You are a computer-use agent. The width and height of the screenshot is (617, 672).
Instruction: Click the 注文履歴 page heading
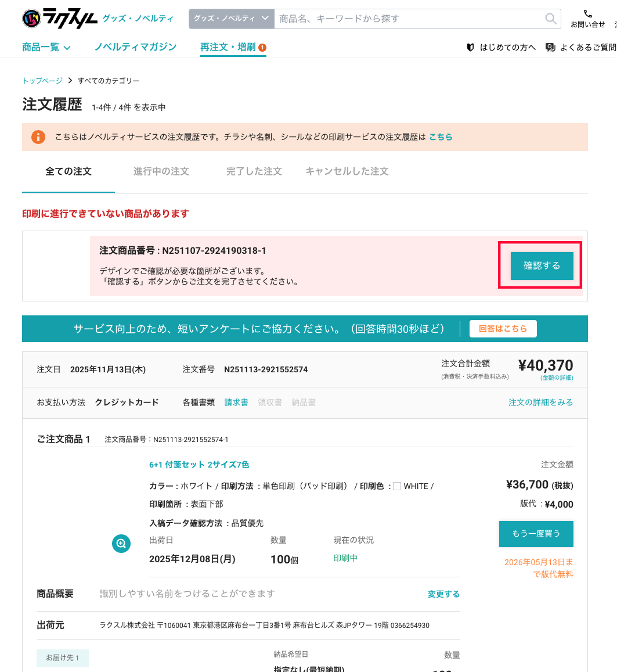click(52, 105)
